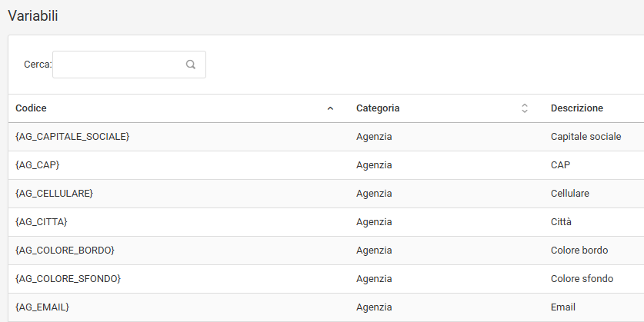The width and height of the screenshot is (644, 322).
Task: Select the Città description text
Action: click(x=562, y=222)
